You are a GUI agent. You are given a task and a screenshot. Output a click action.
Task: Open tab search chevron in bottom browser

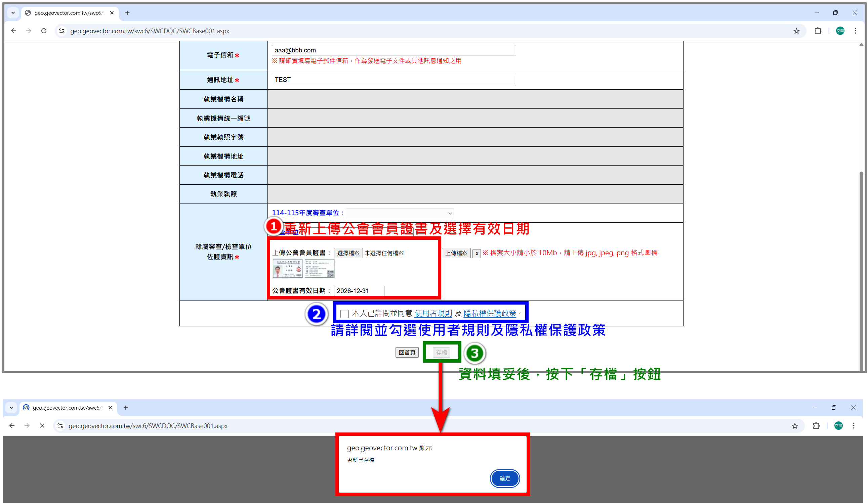tap(11, 408)
